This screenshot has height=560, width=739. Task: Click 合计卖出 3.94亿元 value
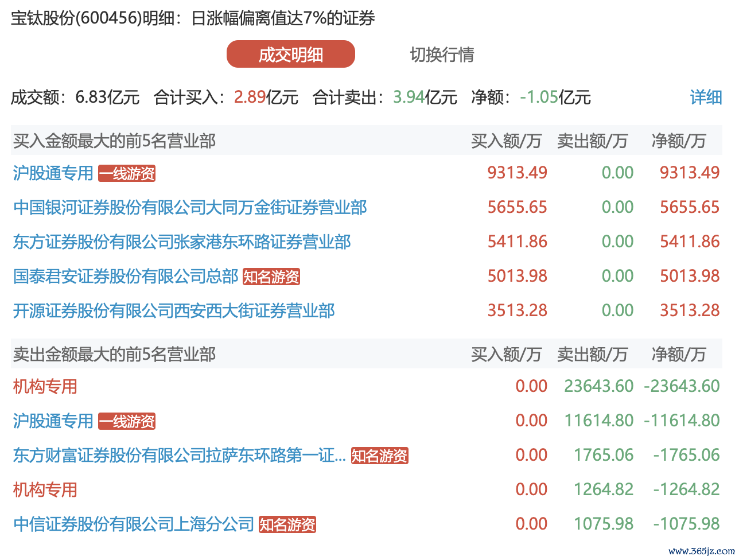click(425, 97)
